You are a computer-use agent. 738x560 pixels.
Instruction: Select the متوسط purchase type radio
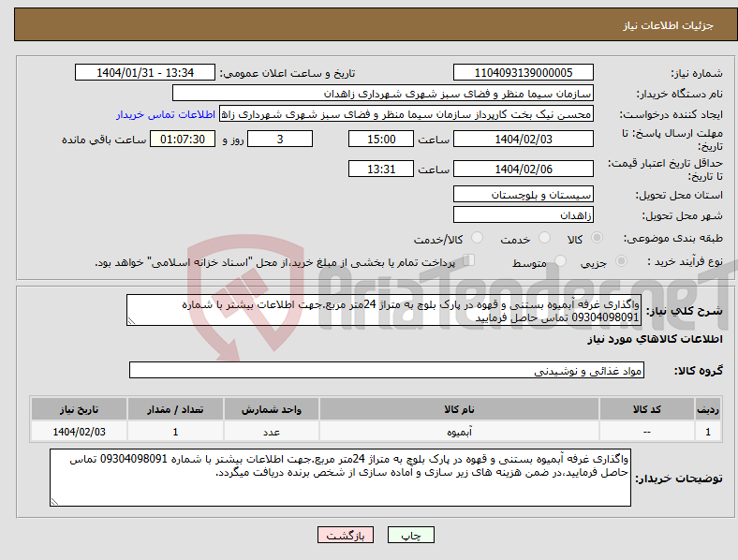pyautogui.click(x=561, y=260)
